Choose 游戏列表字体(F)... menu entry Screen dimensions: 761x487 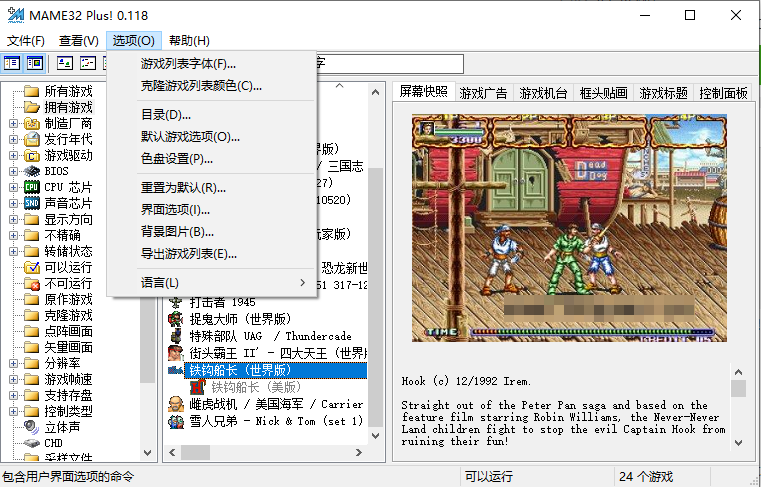(212, 64)
